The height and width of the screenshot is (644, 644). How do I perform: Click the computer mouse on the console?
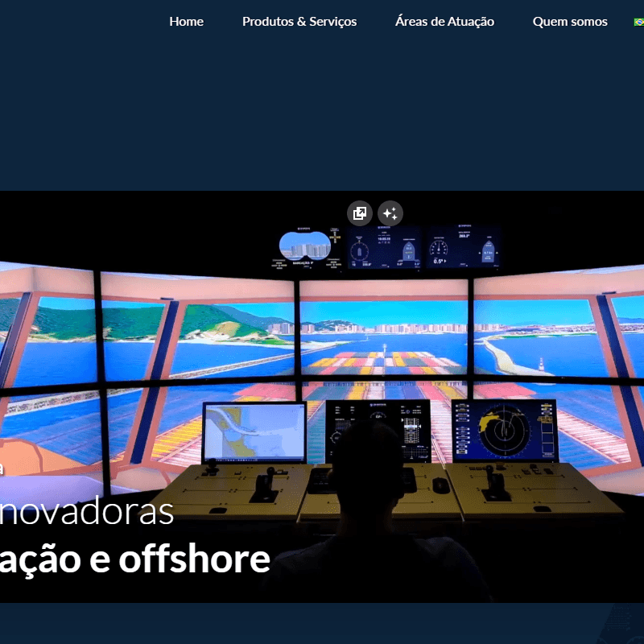pos(440,485)
